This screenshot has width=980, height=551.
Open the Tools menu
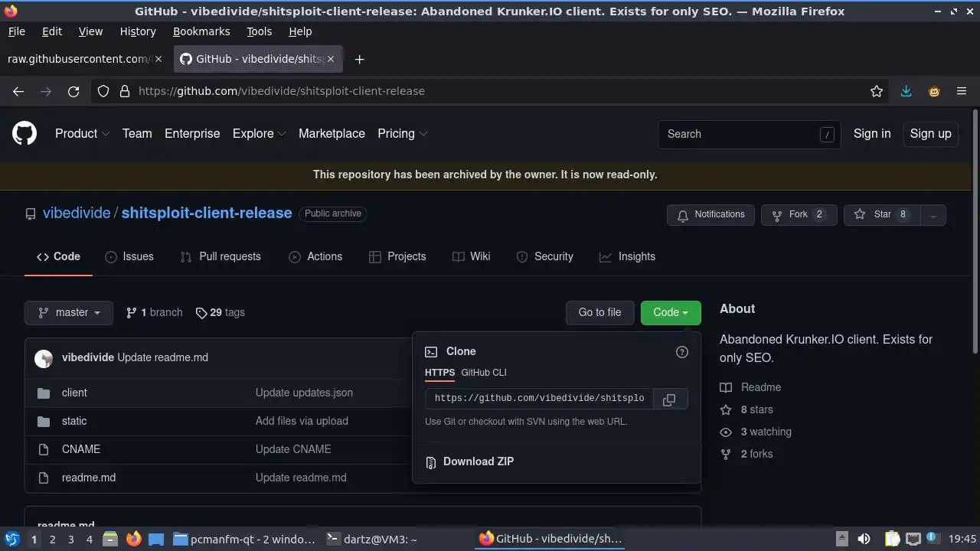pos(259,31)
